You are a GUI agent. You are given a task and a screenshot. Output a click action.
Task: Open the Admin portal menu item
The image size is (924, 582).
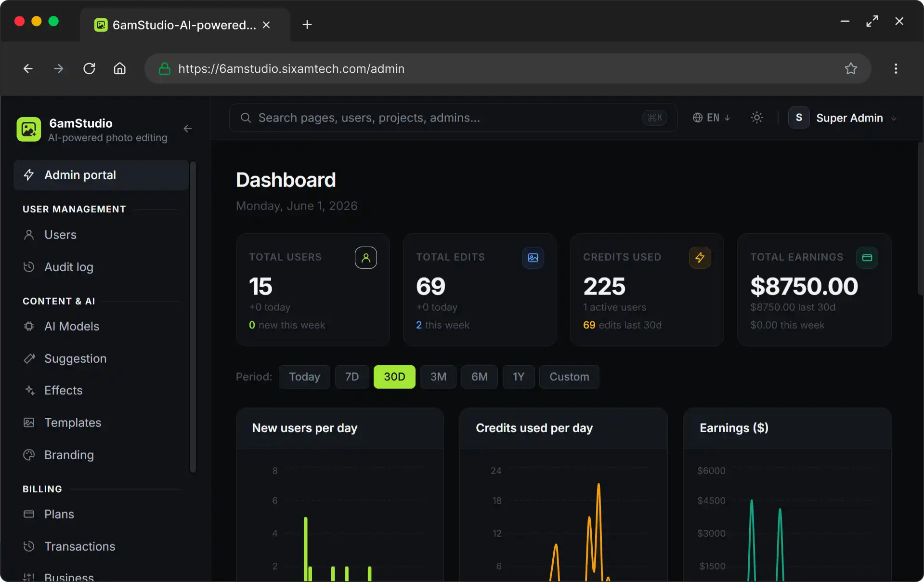click(x=101, y=175)
